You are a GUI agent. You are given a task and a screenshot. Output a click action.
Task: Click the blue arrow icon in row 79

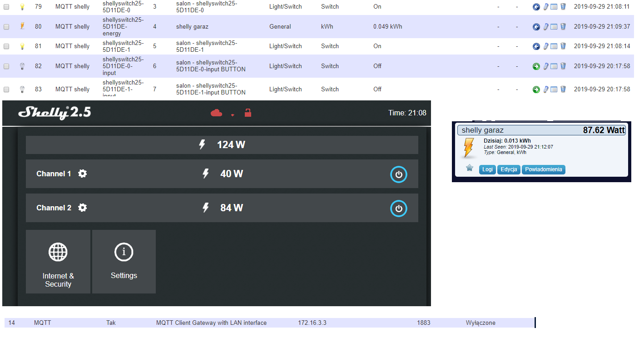536,7
